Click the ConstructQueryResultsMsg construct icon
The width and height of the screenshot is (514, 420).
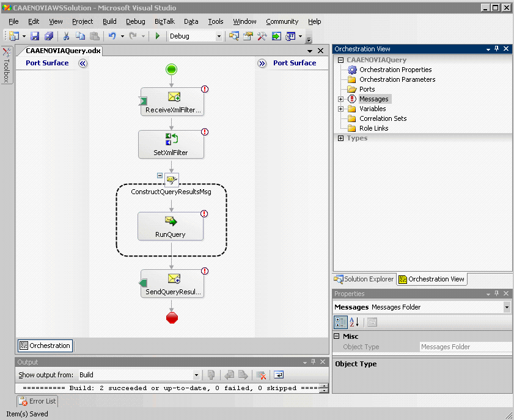tap(172, 179)
